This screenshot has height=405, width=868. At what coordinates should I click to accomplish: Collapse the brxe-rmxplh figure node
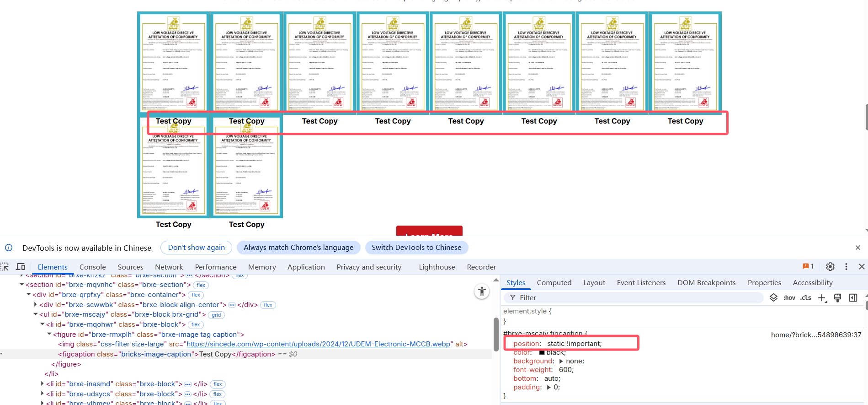click(49, 335)
